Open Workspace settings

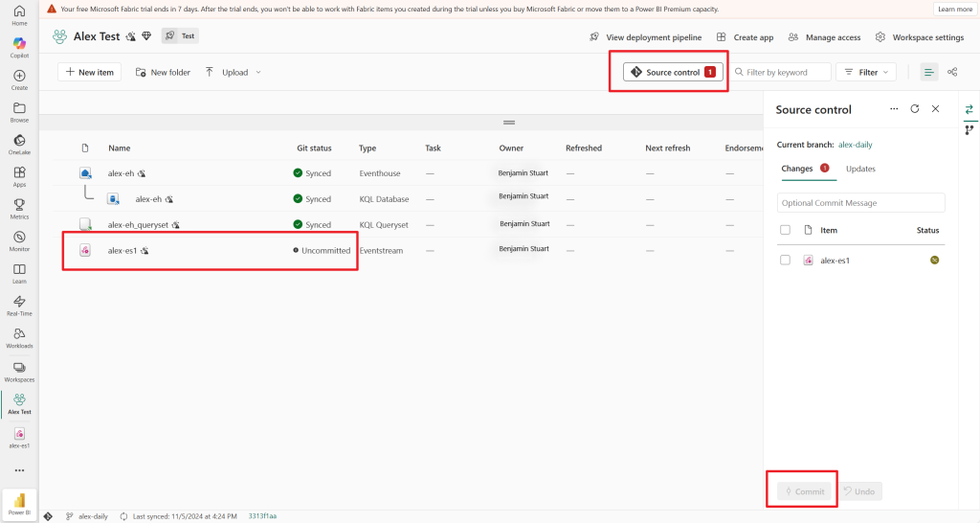coord(920,37)
